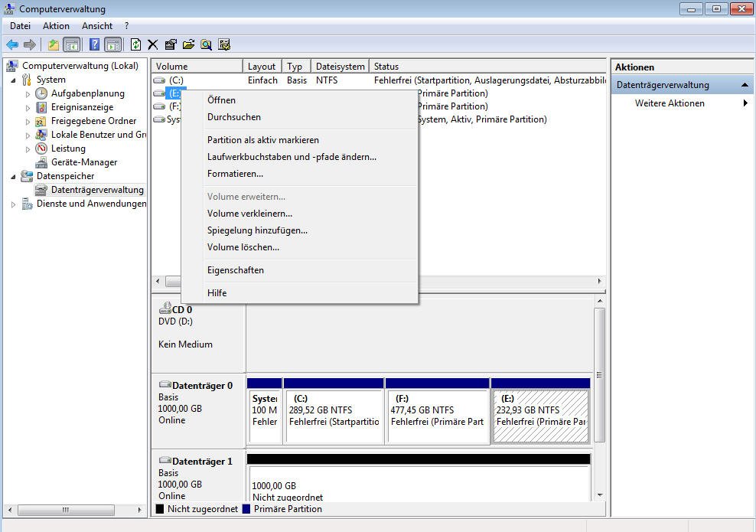Open the Datei menu
756x532 pixels.
[x=20, y=26]
